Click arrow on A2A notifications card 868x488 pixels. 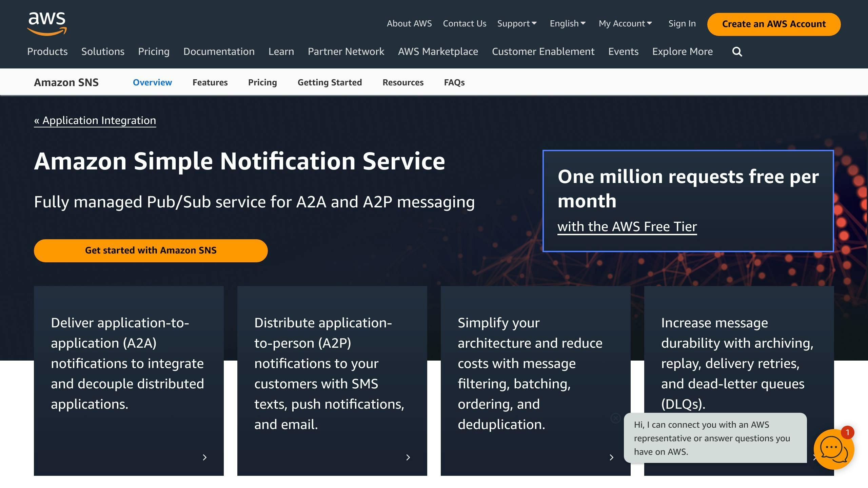[204, 457]
